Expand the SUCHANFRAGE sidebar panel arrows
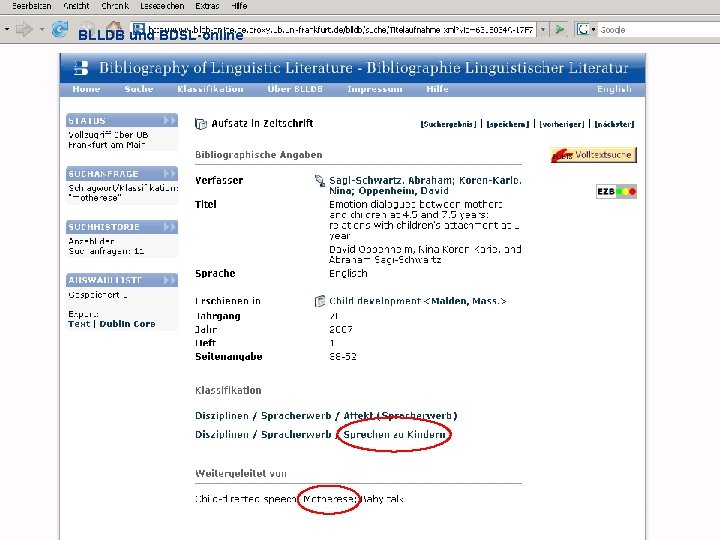 [x=169, y=174]
